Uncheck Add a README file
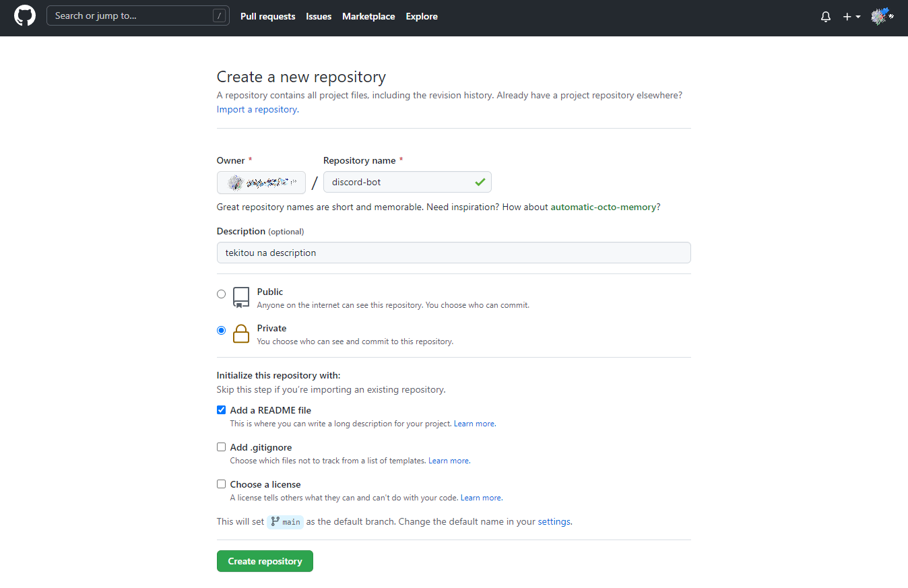This screenshot has height=588, width=908. [221, 410]
